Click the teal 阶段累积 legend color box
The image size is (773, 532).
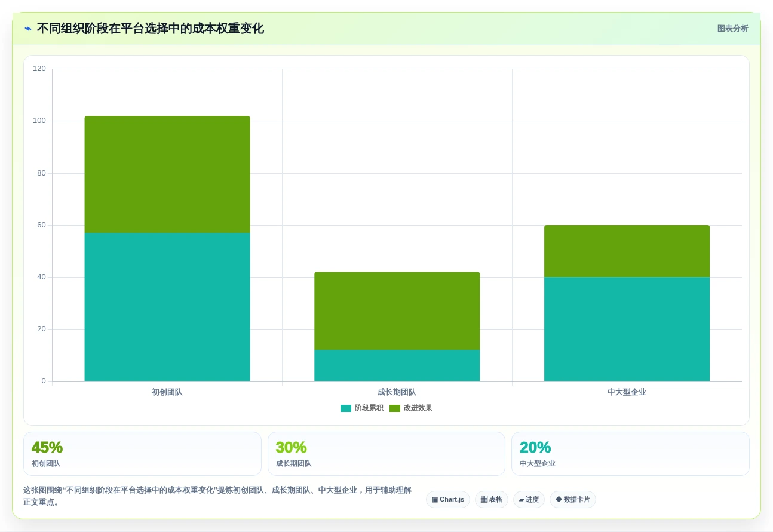coord(346,408)
